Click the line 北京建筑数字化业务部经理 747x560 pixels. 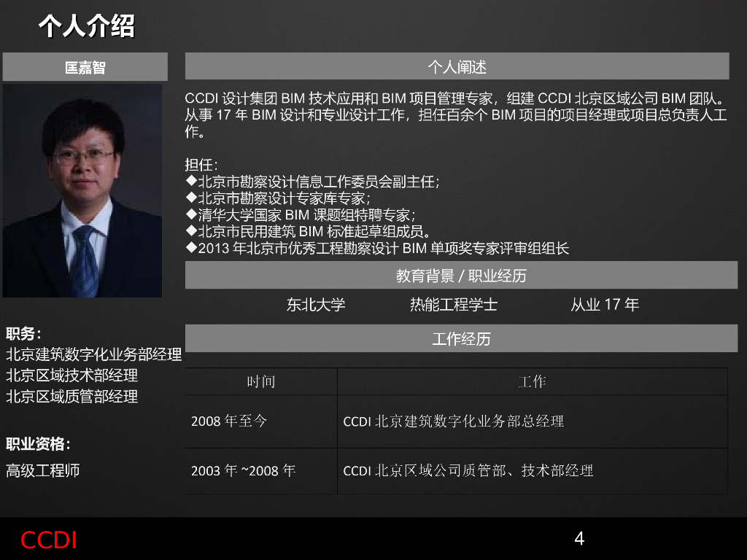coord(94,354)
